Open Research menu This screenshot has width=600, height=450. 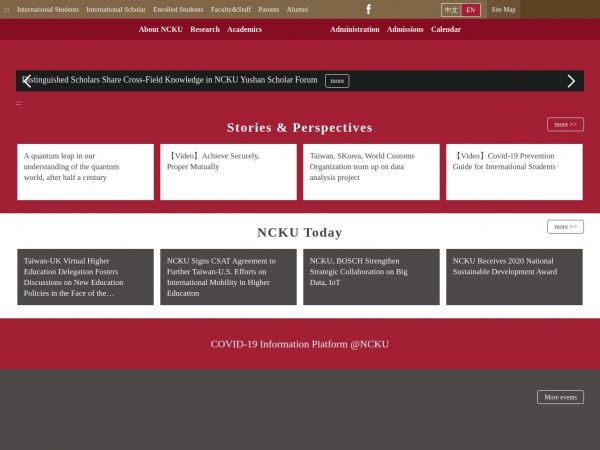point(205,29)
